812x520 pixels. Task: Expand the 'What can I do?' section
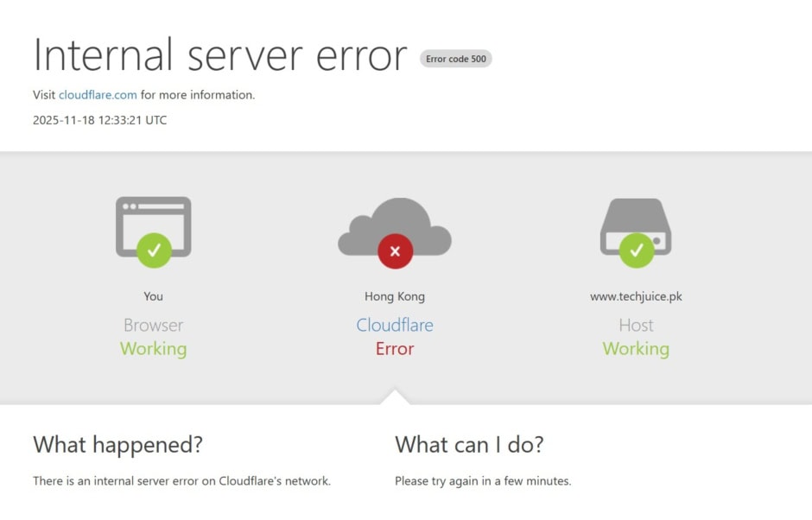click(x=469, y=445)
